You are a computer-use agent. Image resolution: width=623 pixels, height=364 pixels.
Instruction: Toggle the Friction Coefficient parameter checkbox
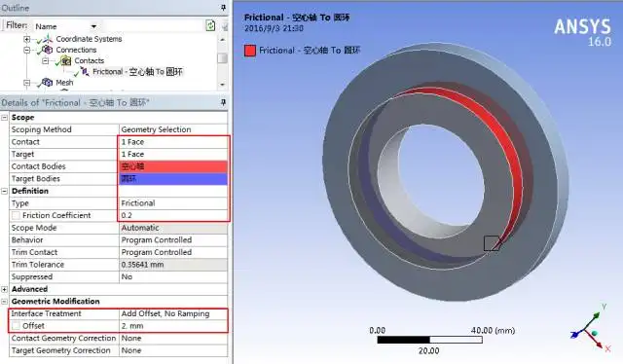point(16,215)
